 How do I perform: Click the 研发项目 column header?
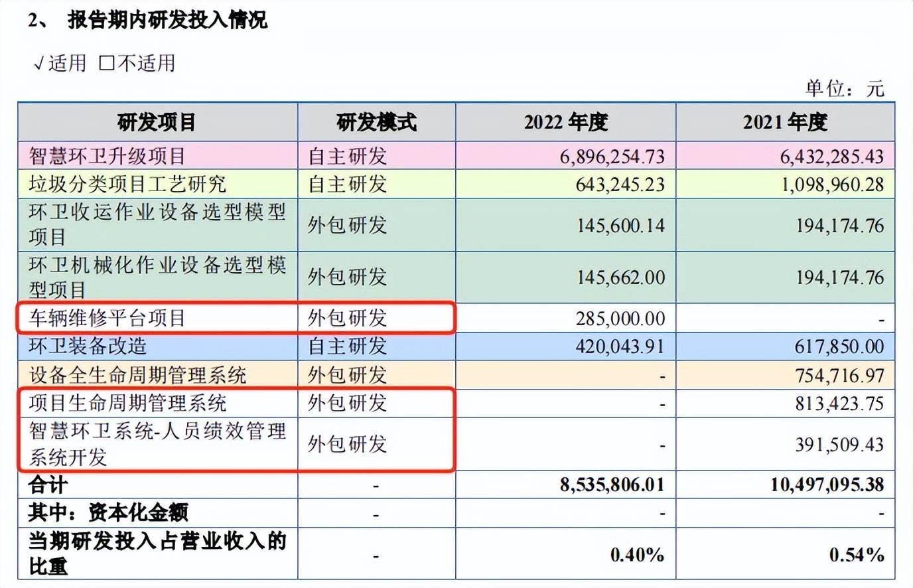pos(157,122)
